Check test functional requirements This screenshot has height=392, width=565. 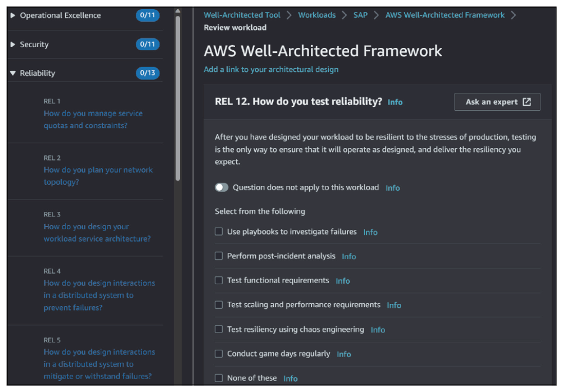point(218,280)
